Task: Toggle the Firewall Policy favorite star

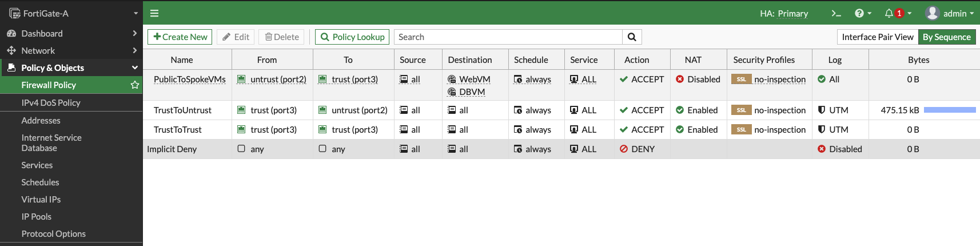Action: point(135,85)
